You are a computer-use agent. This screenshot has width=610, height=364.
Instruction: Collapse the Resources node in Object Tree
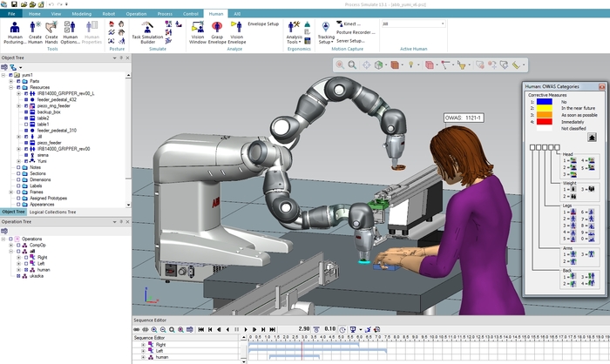pos(10,87)
